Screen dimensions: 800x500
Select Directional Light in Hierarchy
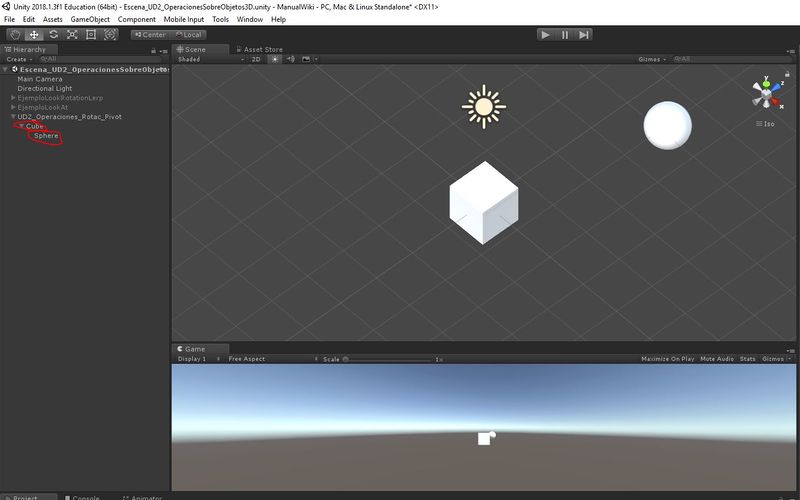[x=44, y=88]
